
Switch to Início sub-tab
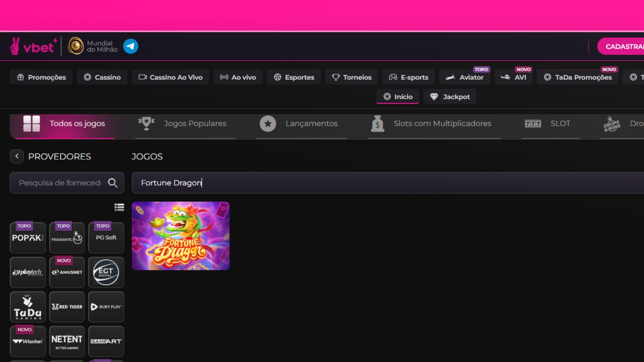[398, 97]
